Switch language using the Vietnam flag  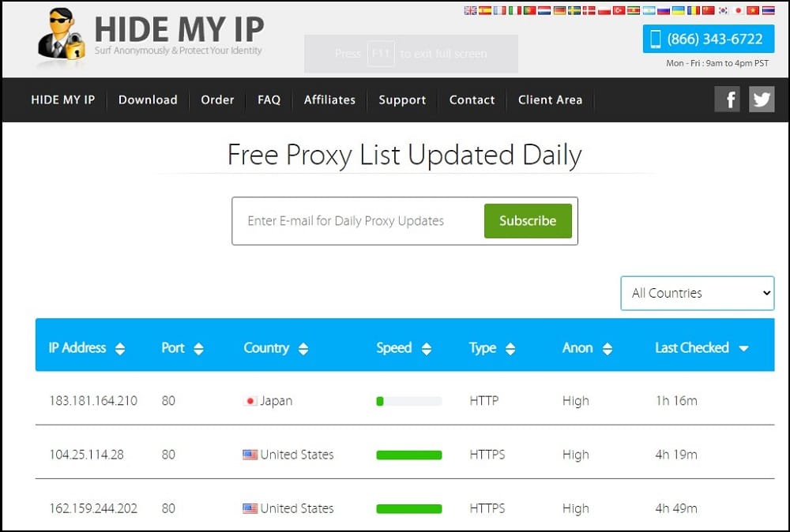pos(753,10)
